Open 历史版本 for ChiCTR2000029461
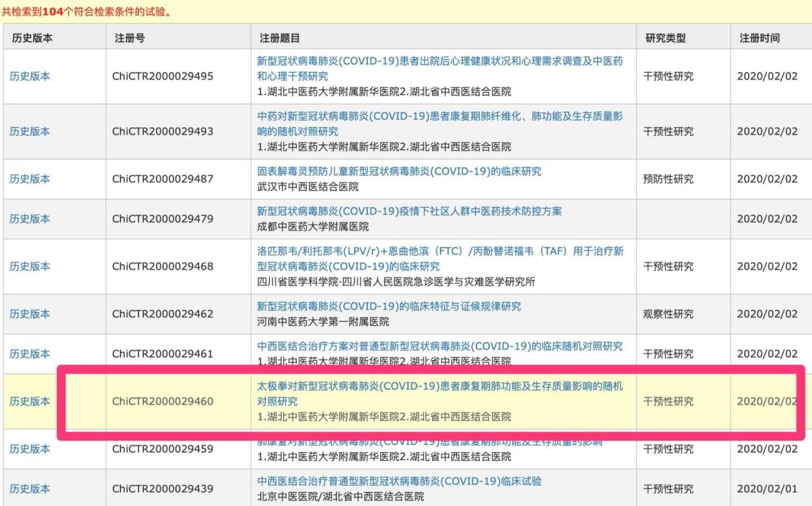Viewport: 812px width, 506px height. 30,354
